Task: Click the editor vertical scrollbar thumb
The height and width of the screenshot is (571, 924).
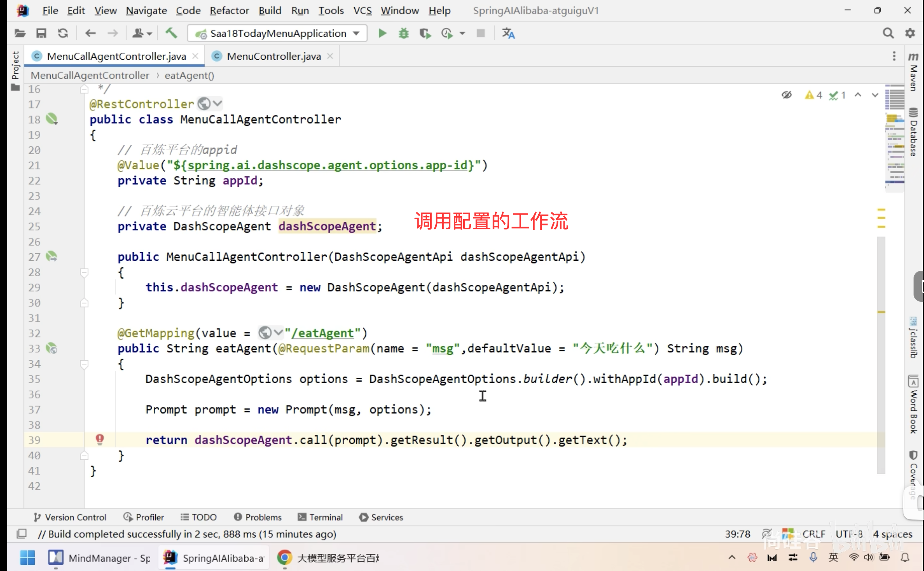Action: pyautogui.click(x=881, y=354)
